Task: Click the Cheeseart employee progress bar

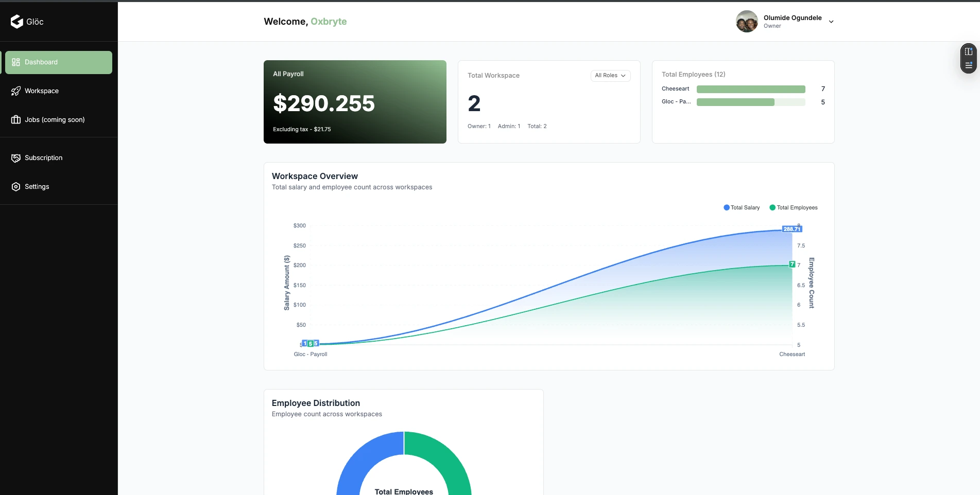Action: click(751, 89)
